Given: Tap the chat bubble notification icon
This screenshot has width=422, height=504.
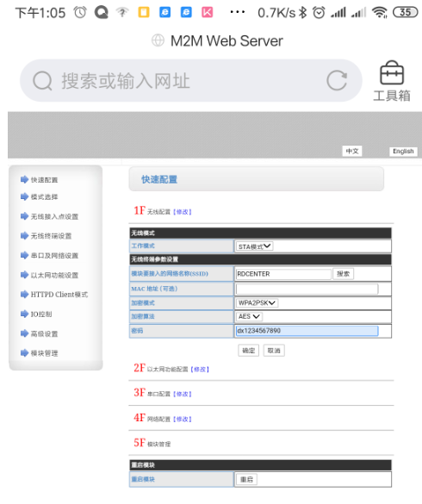Looking at the screenshot, I should pyautogui.click(x=102, y=13).
